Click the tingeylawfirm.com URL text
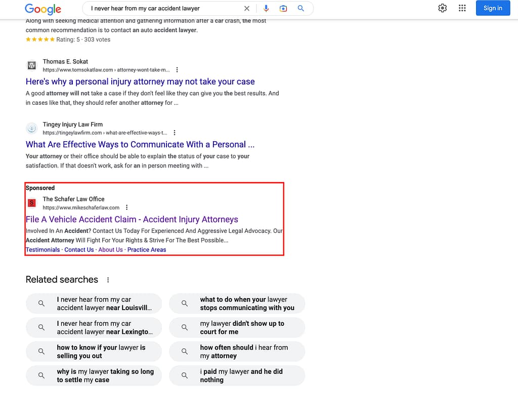This screenshot has height=420, width=518. pos(105,133)
